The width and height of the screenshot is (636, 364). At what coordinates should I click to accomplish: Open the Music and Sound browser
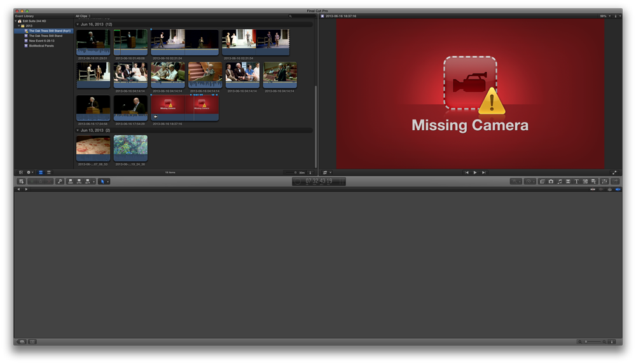point(559,182)
